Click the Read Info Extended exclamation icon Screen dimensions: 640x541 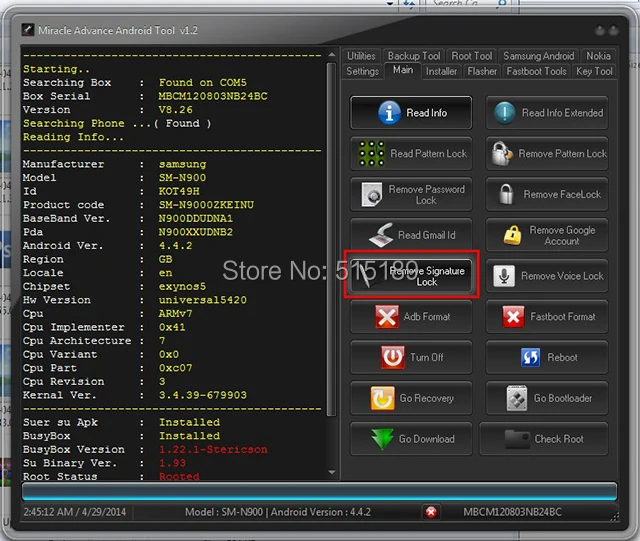pos(504,113)
